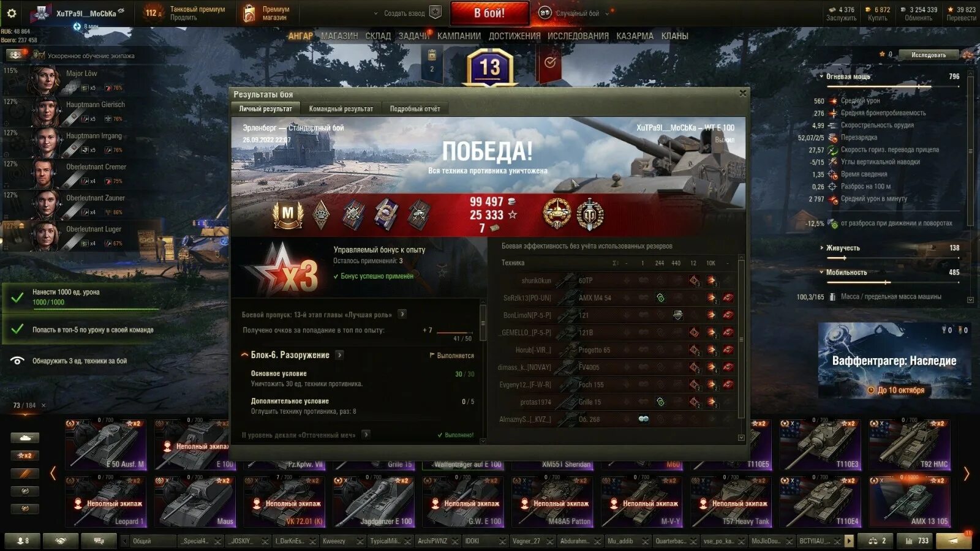Image resolution: width=980 pixels, height=551 pixels.
Task: Switch to Командный результат tab
Action: coord(341,108)
